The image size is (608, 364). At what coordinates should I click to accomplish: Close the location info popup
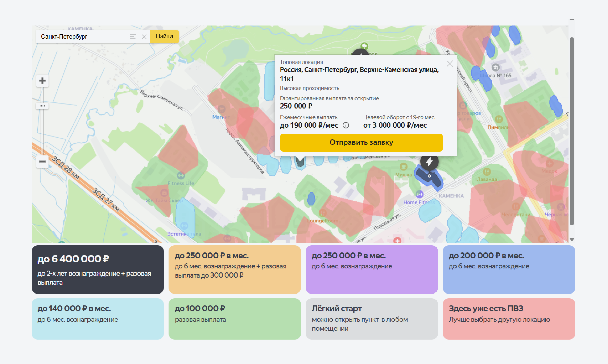[x=450, y=64]
